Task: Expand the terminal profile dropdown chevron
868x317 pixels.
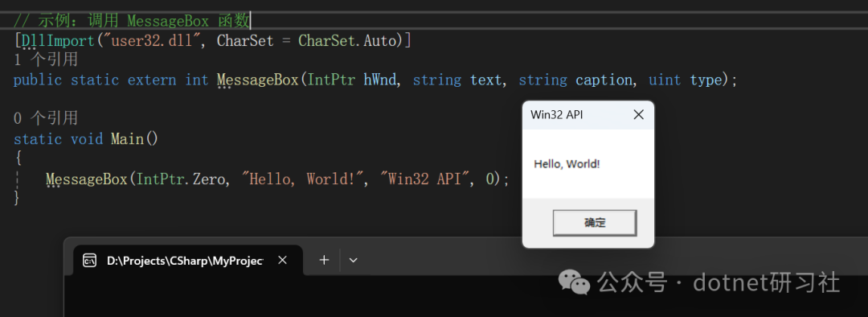Action: click(353, 260)
